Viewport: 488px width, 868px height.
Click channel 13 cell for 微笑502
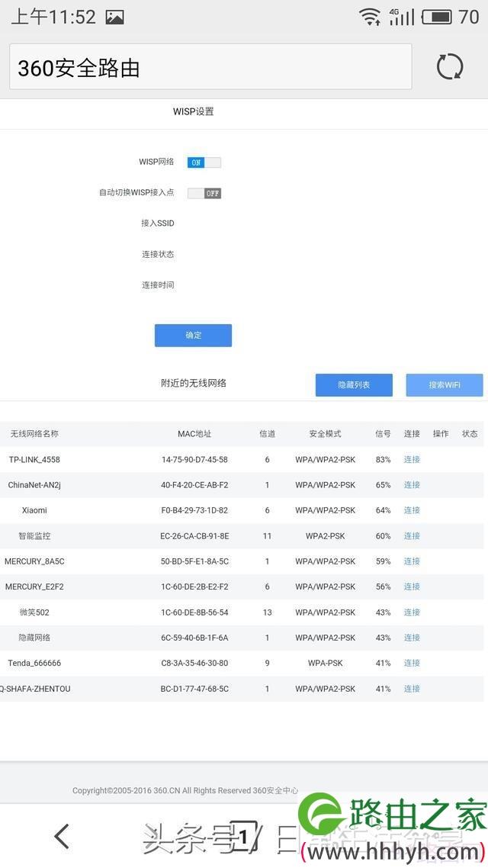267,612
